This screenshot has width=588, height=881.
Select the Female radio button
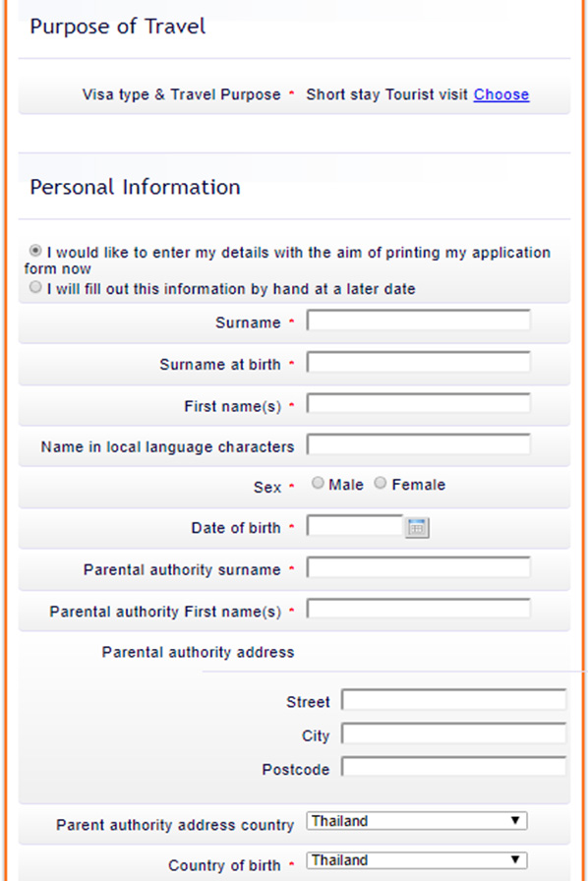(x=381, y=483)
